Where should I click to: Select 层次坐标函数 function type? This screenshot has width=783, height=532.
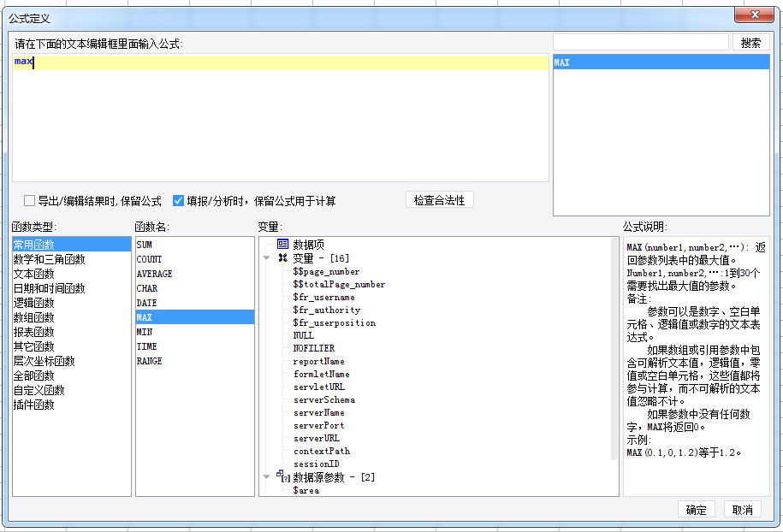pyautogui.click(x=72, y=361)
